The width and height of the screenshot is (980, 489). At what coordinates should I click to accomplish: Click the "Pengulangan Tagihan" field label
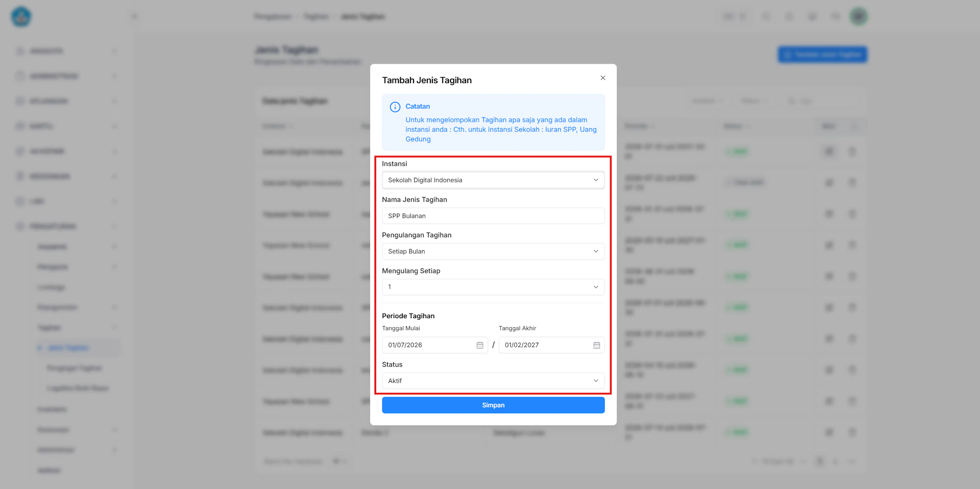[416, 235]
